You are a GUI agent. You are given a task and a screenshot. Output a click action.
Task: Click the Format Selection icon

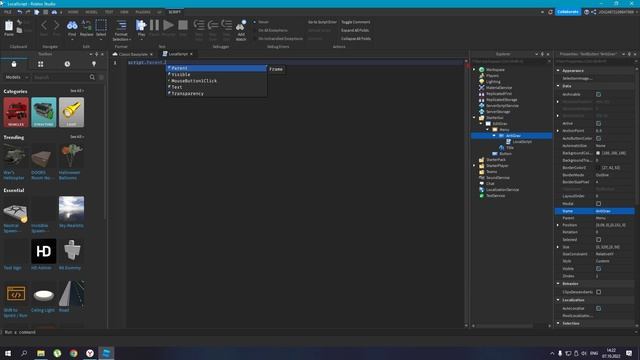[x=121, y=25]
